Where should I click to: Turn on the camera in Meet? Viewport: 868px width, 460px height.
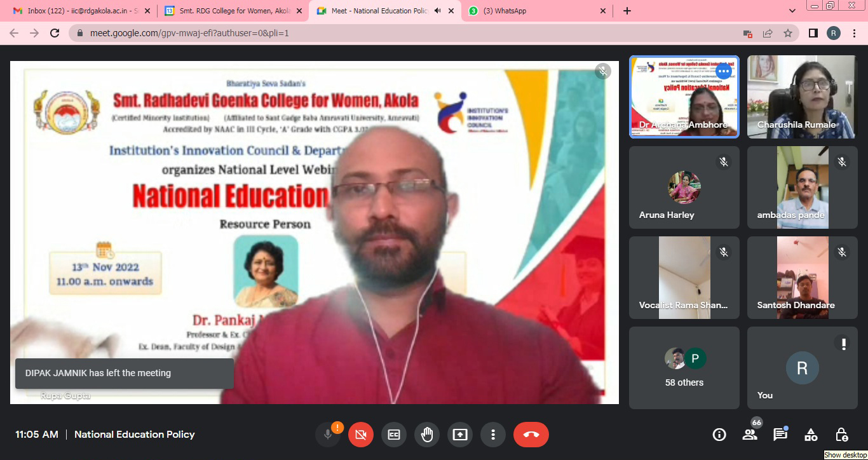point(361,435)
